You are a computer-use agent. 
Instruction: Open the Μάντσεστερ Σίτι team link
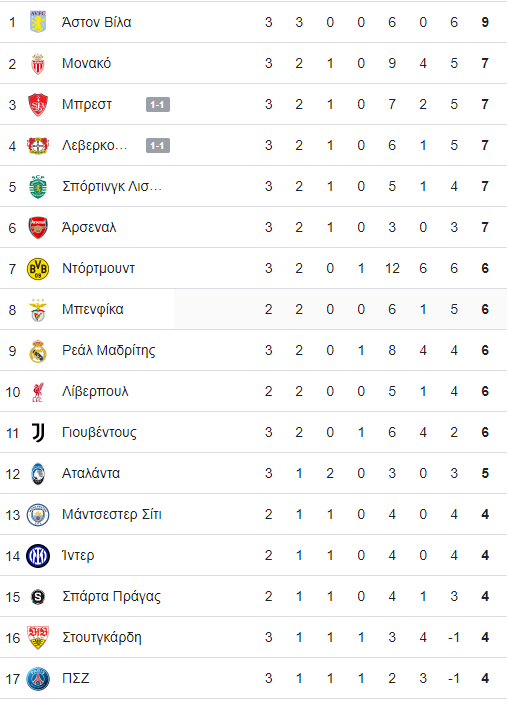pos(111,514)
